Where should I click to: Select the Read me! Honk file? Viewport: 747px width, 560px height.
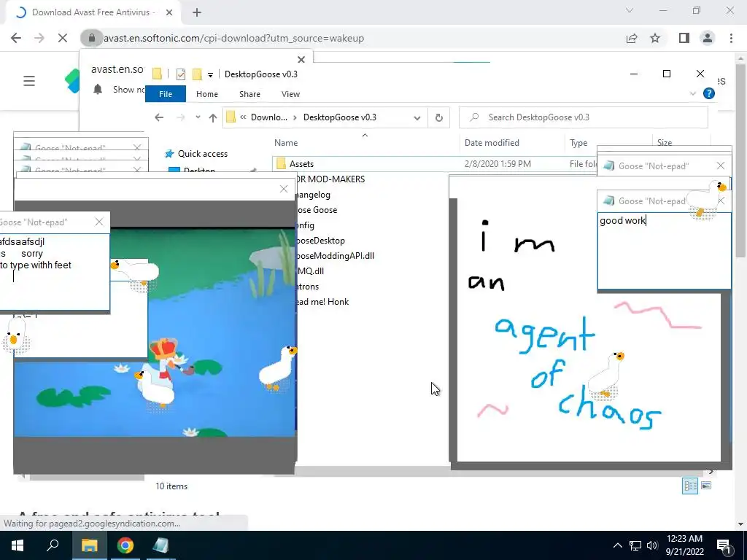point(322,302)
